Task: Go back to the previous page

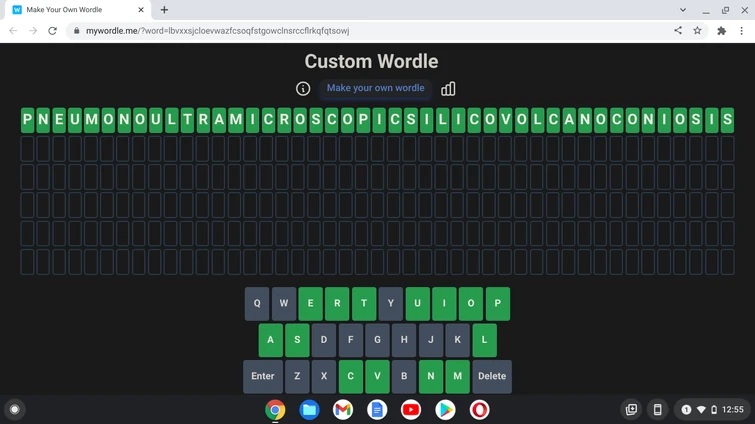Action: click(13, 31)
